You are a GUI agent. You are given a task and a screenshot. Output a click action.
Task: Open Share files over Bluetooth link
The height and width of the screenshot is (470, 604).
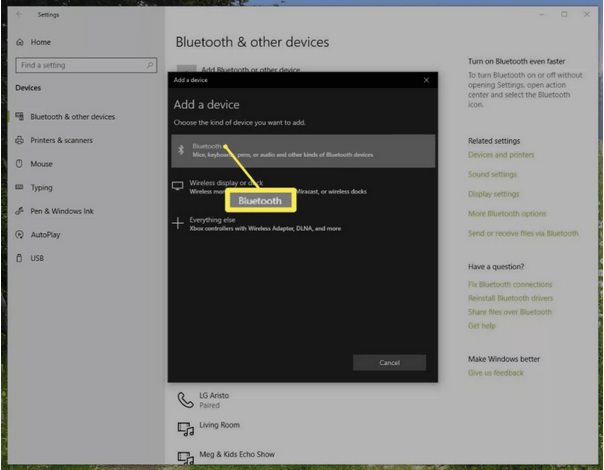[510, 312]
